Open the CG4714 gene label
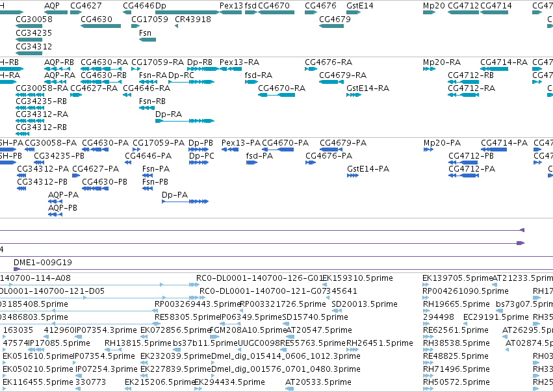This screenshot has width=553, height=392. click(496, 6)
